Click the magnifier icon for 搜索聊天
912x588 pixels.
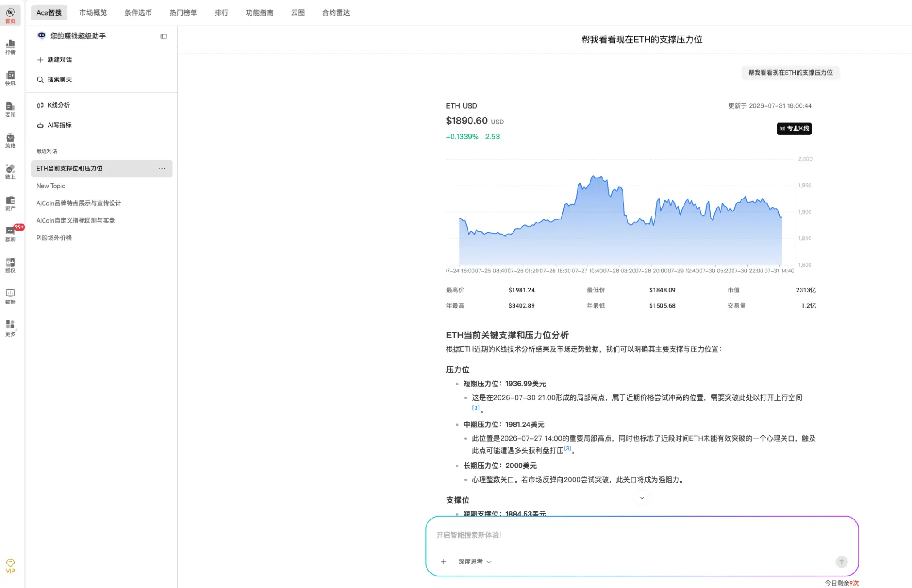point(40,80)
